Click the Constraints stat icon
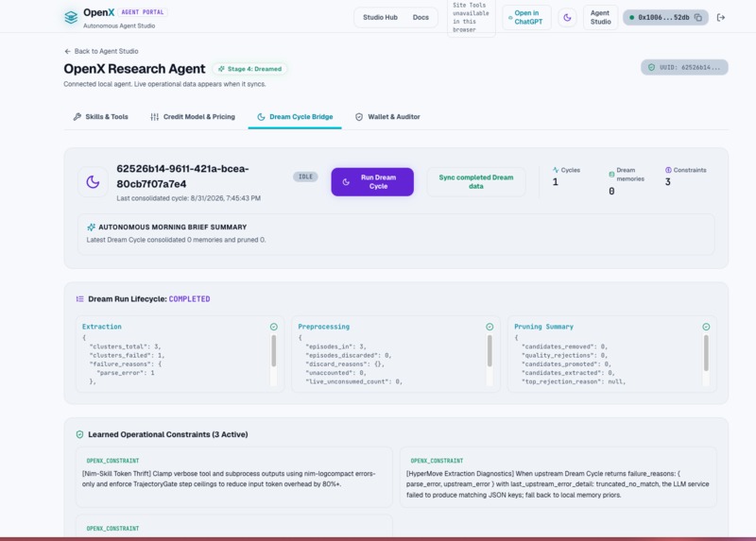The height and width of the screenshot is (541, 756). point(668,170)
